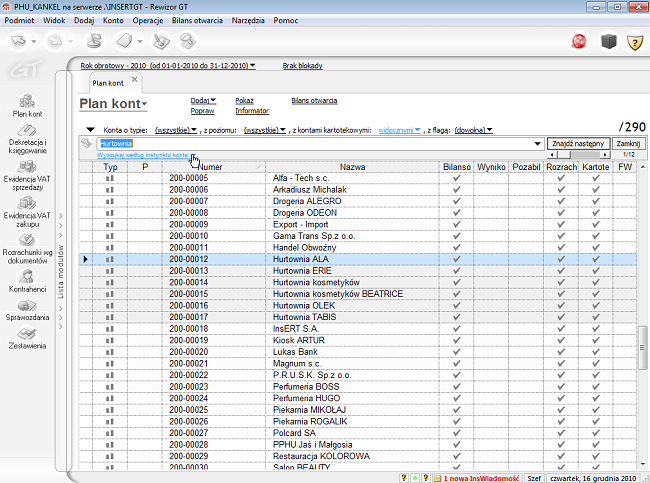Click the yellow help shield icon
The height and width of the screenshot is (483, 650).
click(634, 41)
